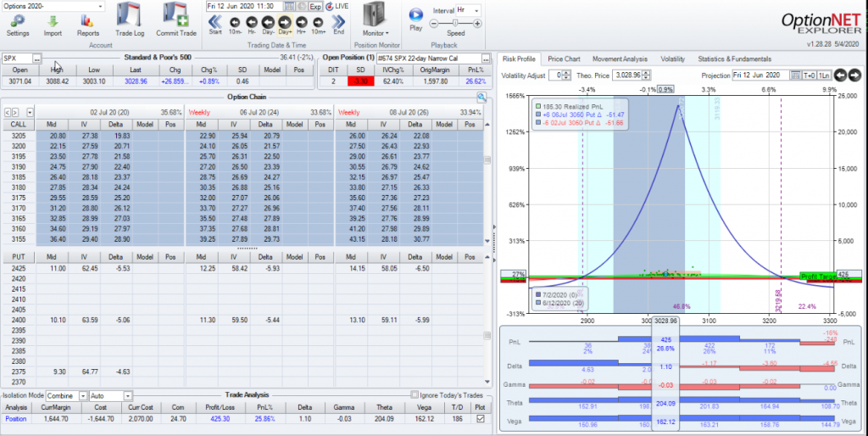Switch to the Price Chart tab
Viewport: 868px width, 436px height.
point(564,59)
